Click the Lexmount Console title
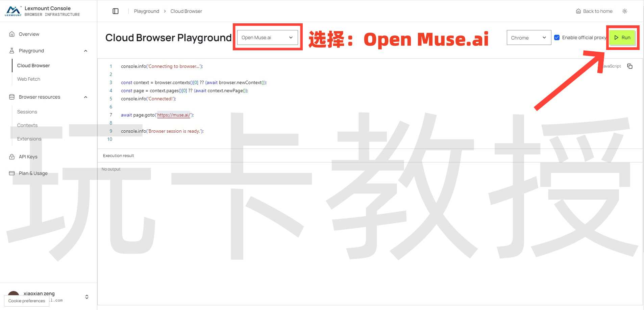Screen dimensions: 644x310 [48, 8]
